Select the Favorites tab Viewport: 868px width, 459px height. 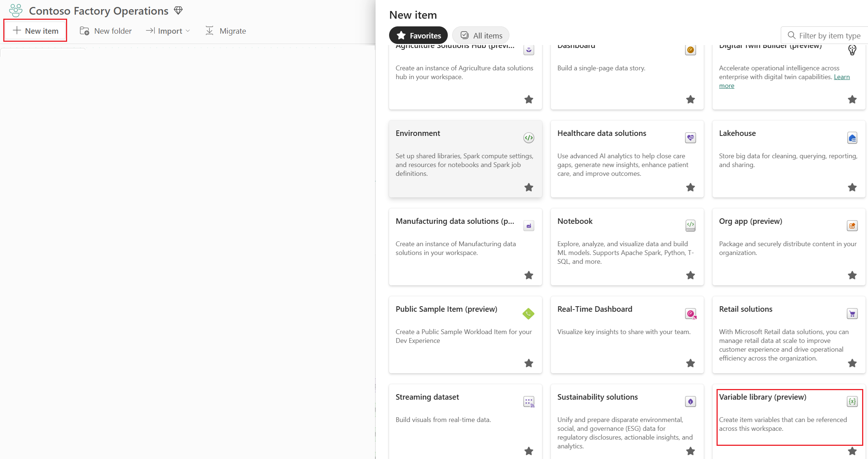click(x=418, y=36)
